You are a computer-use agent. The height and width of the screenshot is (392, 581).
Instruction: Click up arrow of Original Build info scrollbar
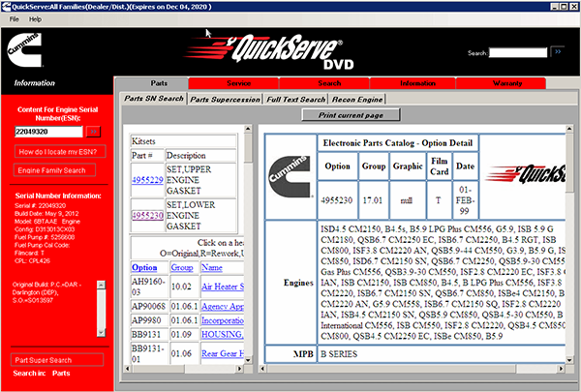click(x=101, y=285)
